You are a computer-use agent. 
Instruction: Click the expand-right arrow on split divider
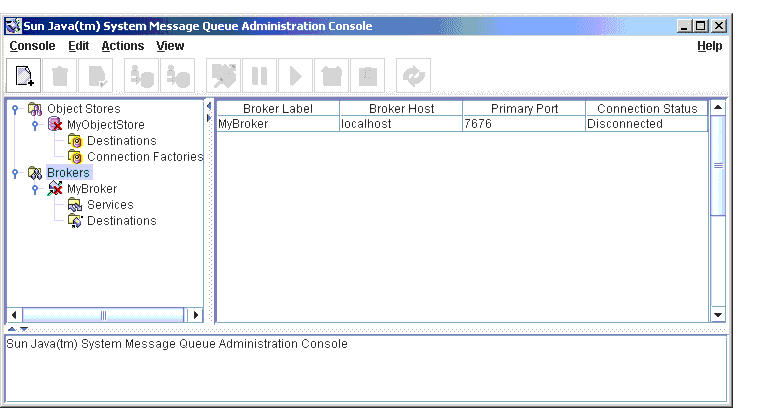pyautogui.click(x=209, y=118)
